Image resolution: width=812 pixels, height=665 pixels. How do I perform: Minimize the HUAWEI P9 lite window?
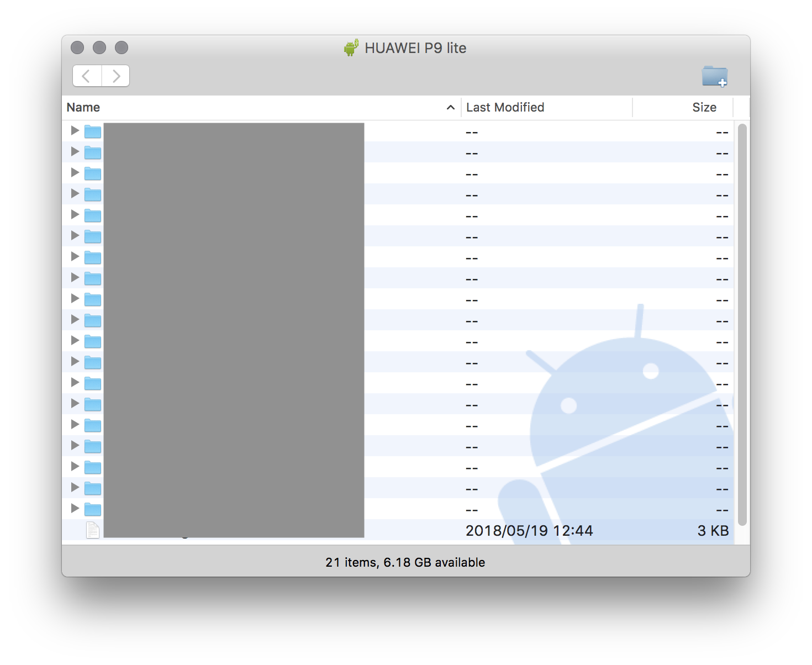tap(99, 47)
